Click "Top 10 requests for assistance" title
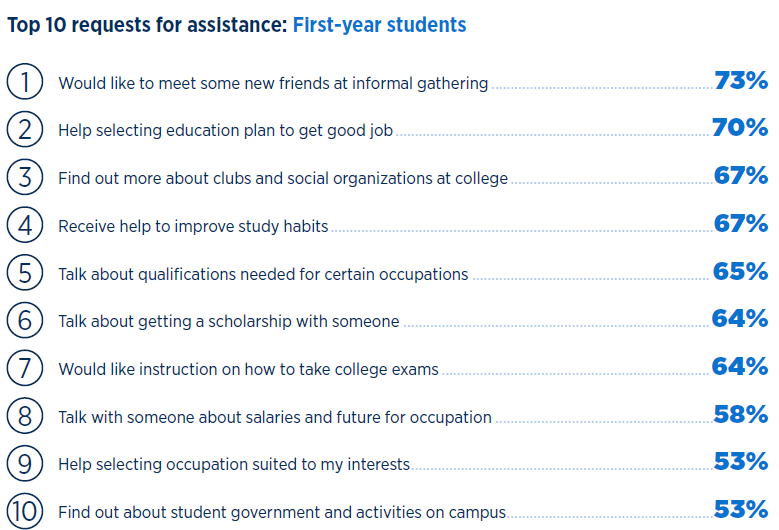Screen dimensions: 779x530 pyautogui.click(x=147, y=24)
